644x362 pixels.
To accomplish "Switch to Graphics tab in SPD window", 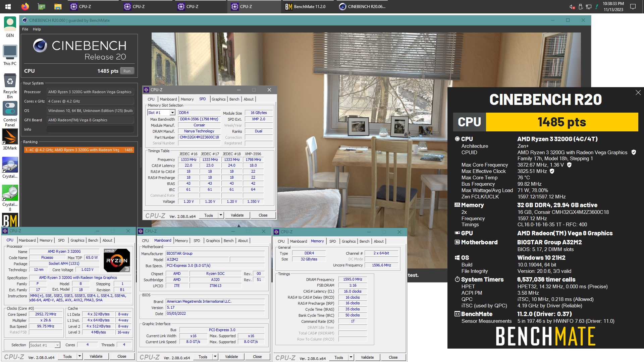I will 218,99.
